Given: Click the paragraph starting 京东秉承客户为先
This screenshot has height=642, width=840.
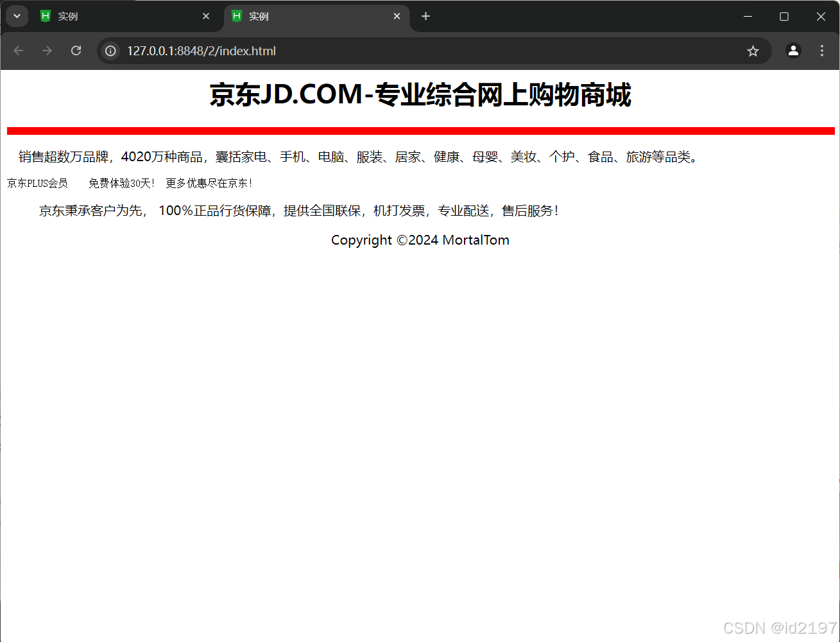Looking at the screenshot, I should pyautogui.click(x=299, y=211).
